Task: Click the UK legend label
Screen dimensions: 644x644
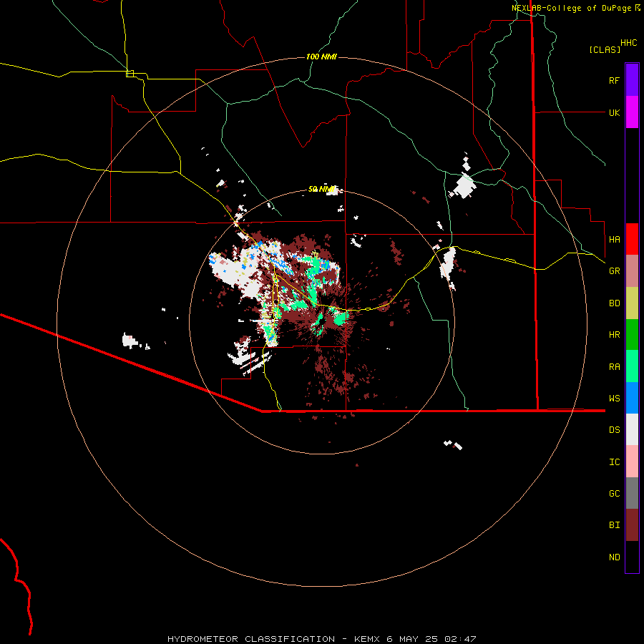Action: tap(614, 112)
